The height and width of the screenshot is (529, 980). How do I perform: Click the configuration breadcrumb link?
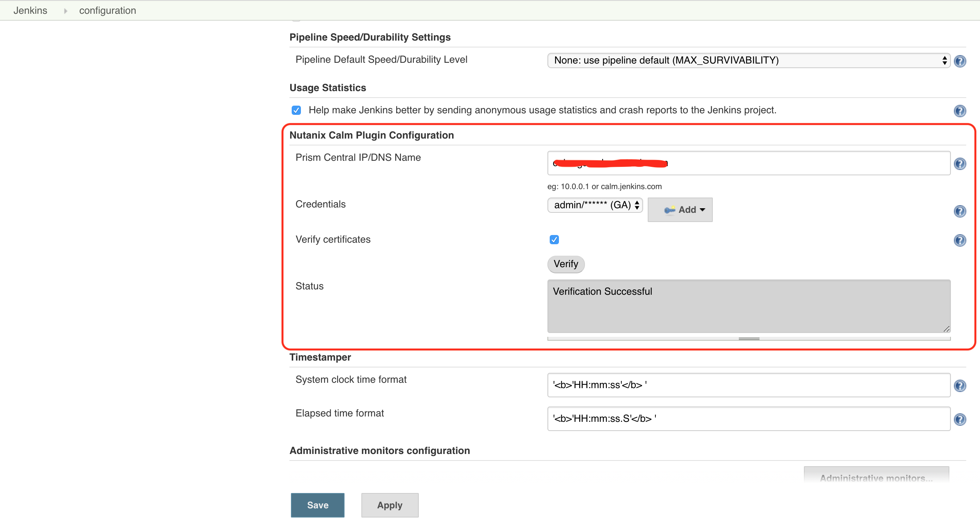108,10
